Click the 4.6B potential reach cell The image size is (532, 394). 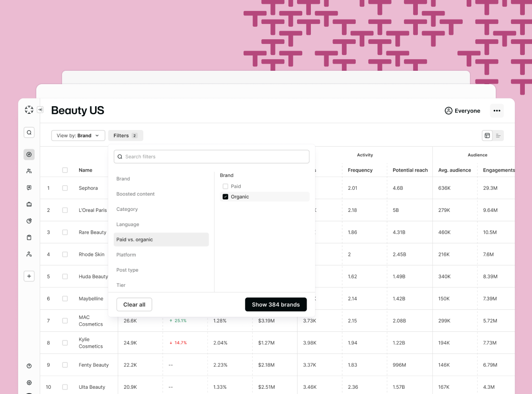(398, 188)
